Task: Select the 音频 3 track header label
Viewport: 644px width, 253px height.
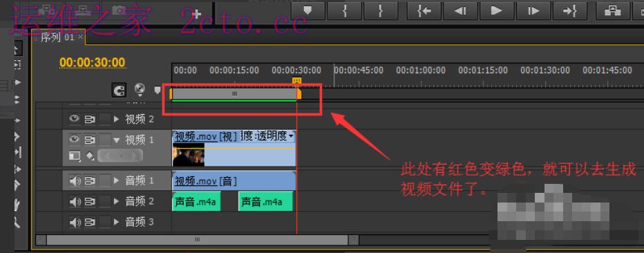Action: point(140,222)
